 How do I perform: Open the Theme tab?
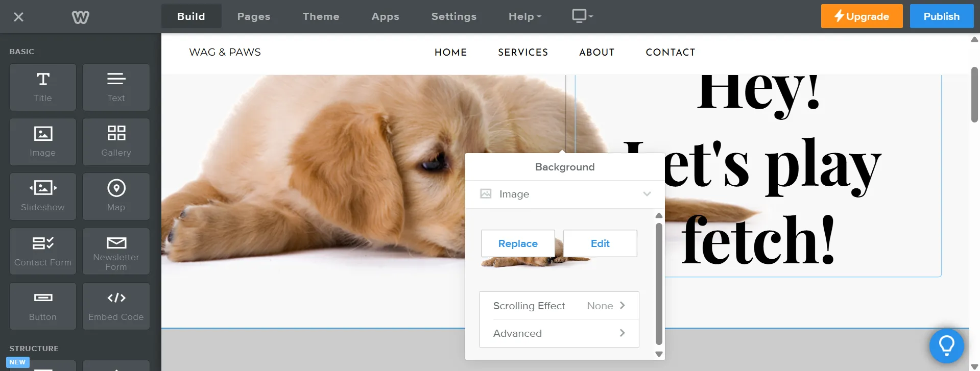coord(321,16)
